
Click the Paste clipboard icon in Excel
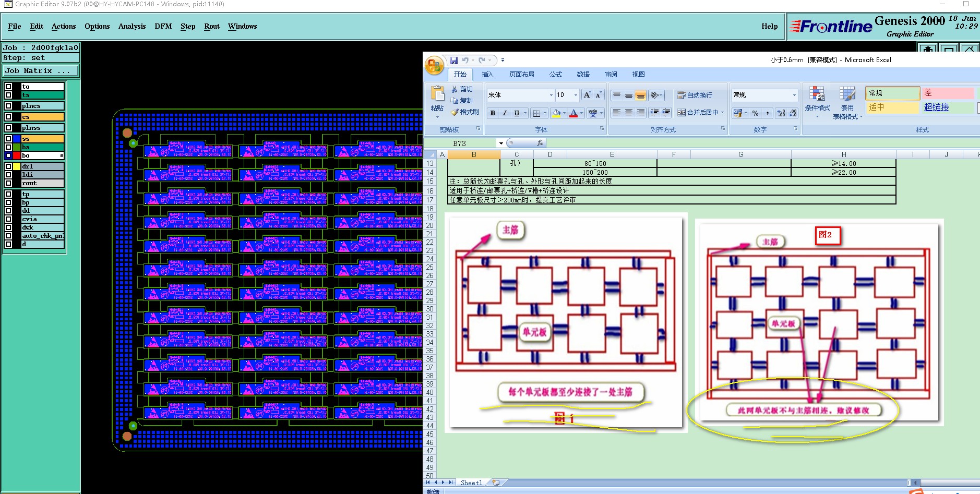[437, 93]
